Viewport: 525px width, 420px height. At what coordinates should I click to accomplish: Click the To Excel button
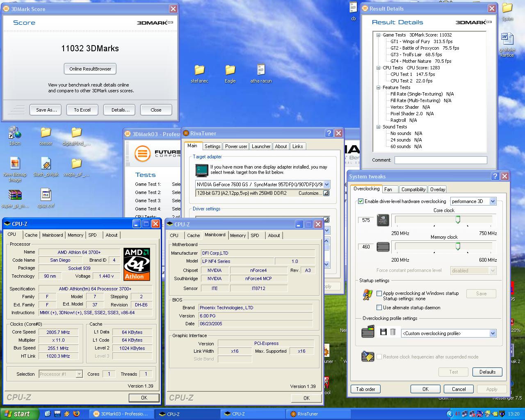point(82,110)
